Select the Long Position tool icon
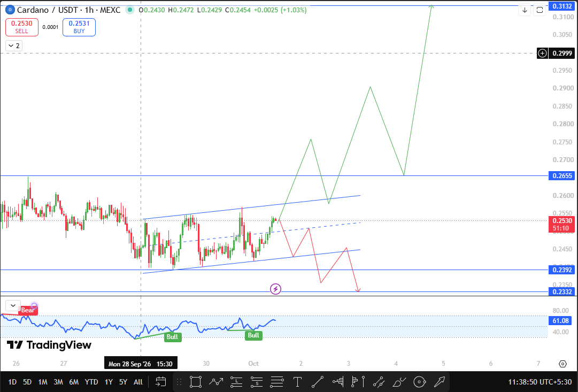This screenshot has width=578, height=392. click(236, 382)
